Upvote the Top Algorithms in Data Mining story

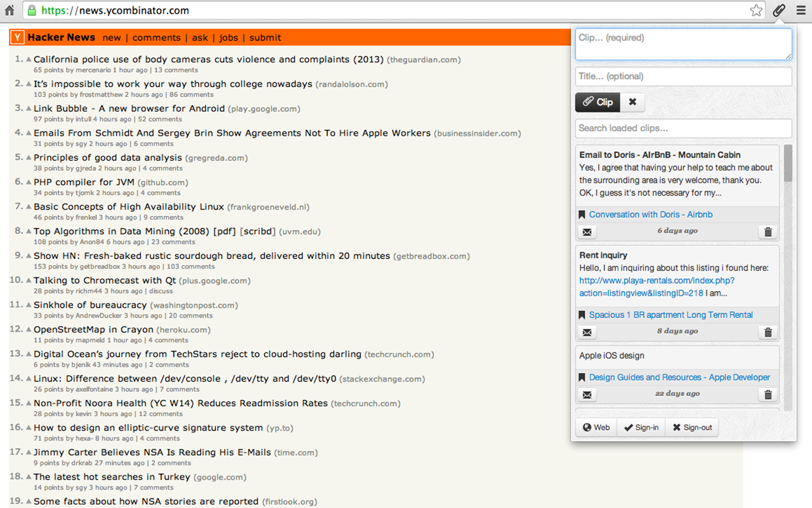[x=29, y=231]
